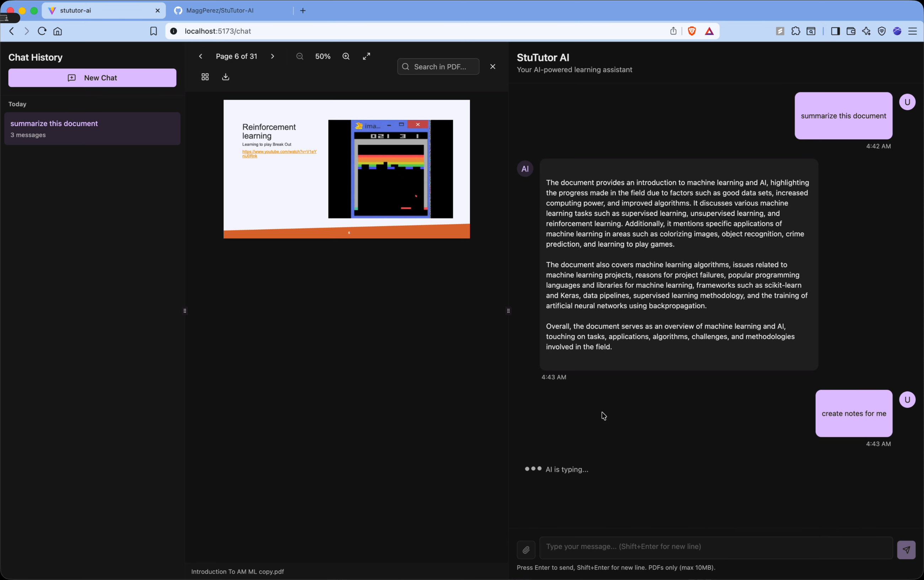Open a new browser tab
This screenshot has width=924, height=580.
[303, 11]
